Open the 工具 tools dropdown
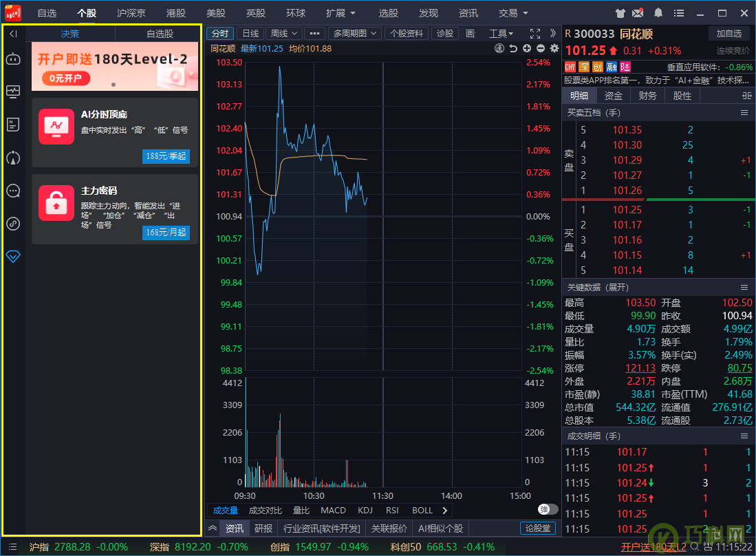Image resolution: width=756 pixels, height=556 pixels. (501, 33)
